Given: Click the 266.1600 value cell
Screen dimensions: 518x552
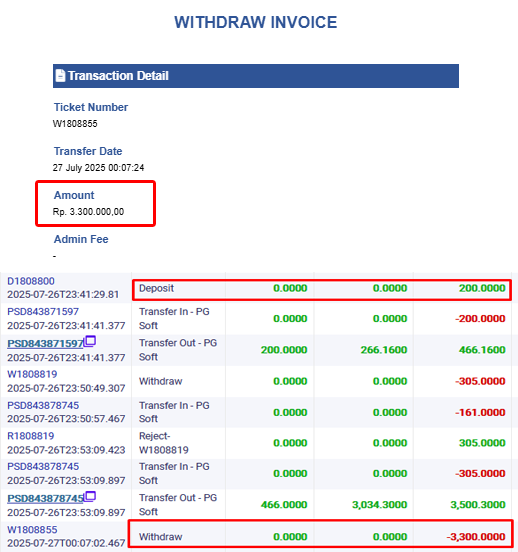Looking at the screenshot, I should 383,350.
